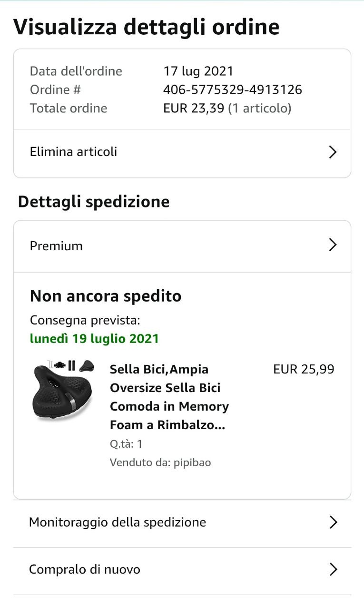Tap the item price EUR 25,99
Image resolution: width=364 pixels, height=609 pixels.
coord(304,369)
